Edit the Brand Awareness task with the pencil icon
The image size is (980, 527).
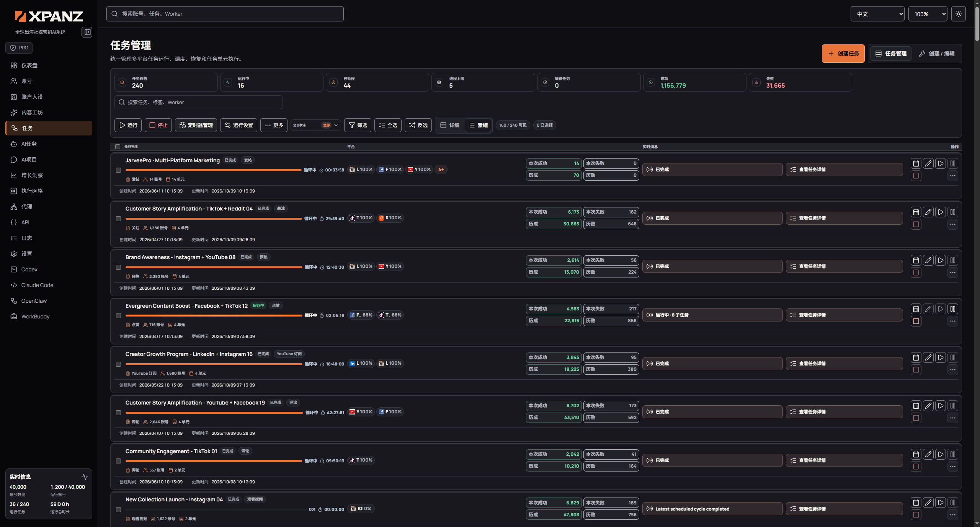(928, 260)
